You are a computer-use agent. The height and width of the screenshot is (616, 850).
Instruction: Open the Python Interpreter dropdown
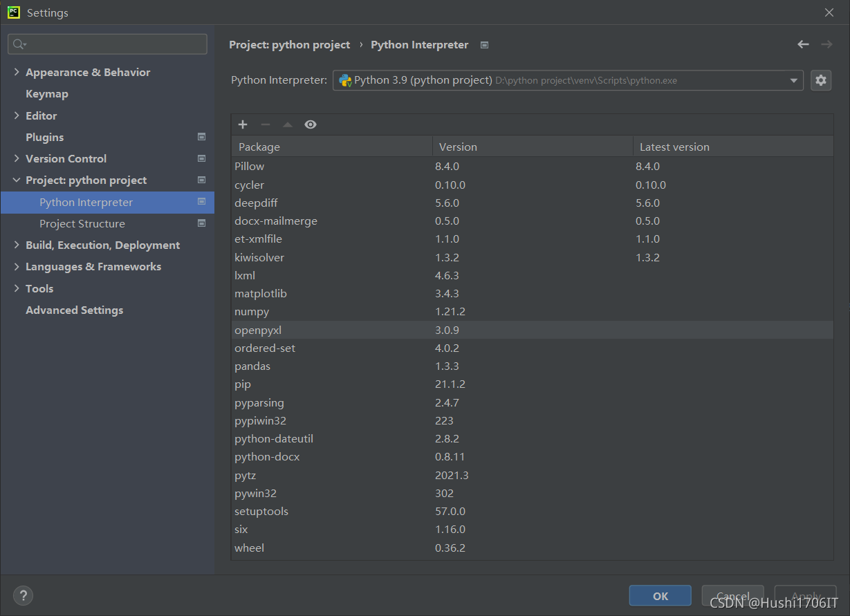[x=793, y=80]
